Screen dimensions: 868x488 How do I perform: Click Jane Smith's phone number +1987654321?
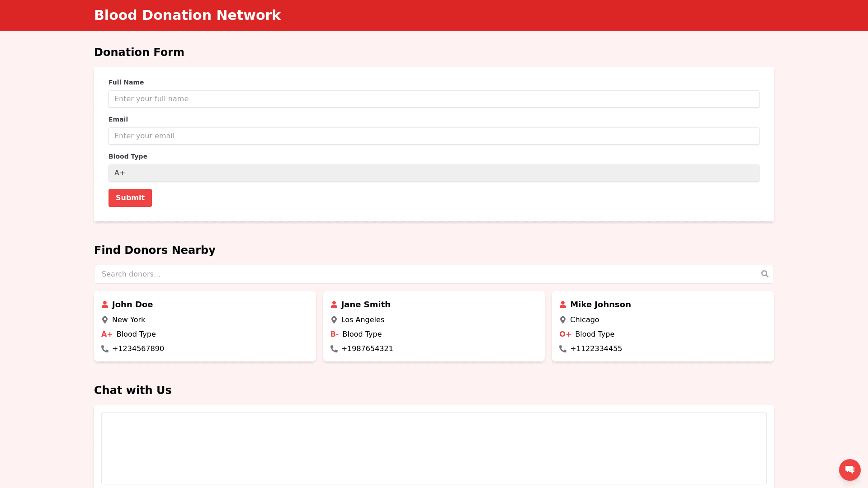click(367, 349)
